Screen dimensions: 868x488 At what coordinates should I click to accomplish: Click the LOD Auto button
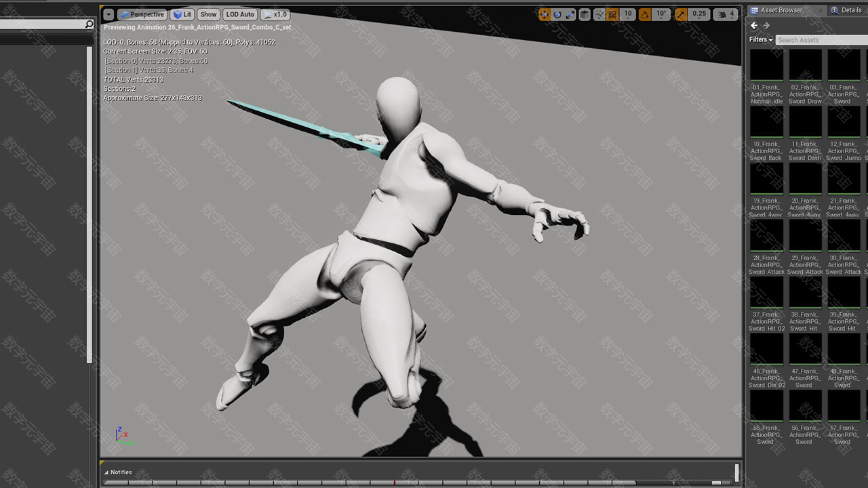coord(240,14)
